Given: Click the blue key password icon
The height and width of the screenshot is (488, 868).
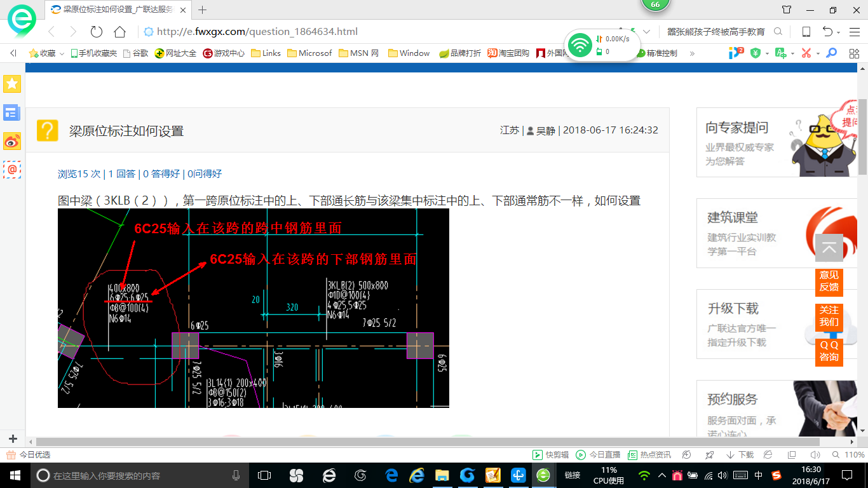Looking at the screenshot, I should (831, 53).
